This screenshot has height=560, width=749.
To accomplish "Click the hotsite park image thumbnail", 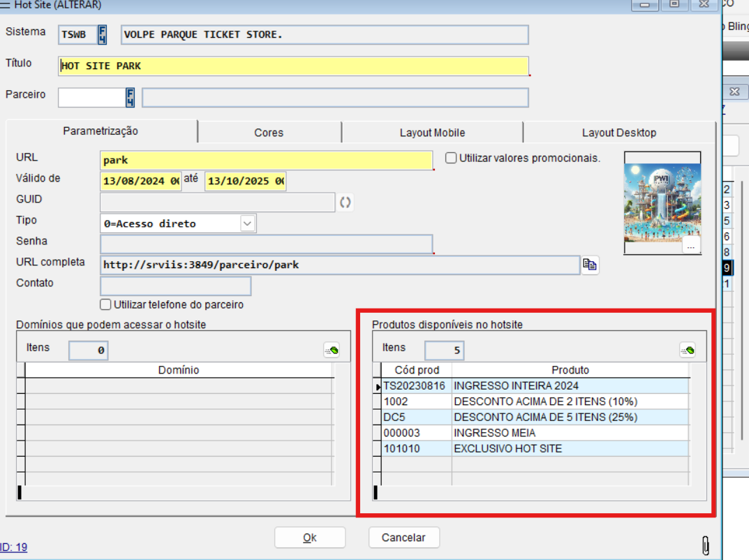I will coord(662,199).
